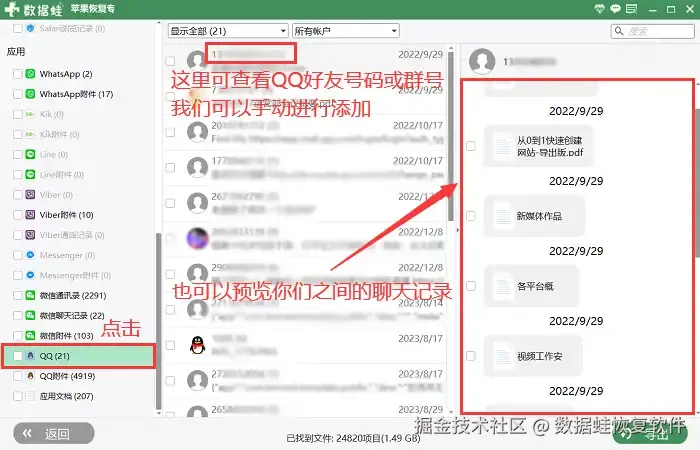The width and height of the screenshot is (700, 450).
Task: Click the Viber app icon
Action: tap(30, 195)
